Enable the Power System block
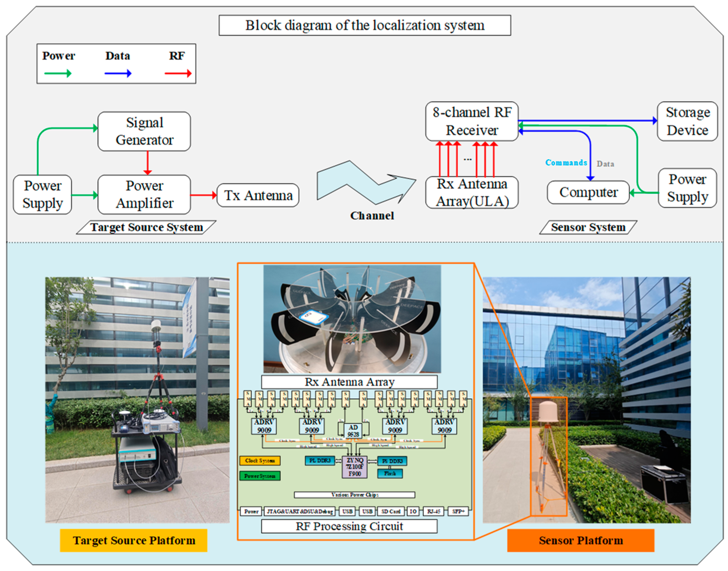 [x=260, y=476]
